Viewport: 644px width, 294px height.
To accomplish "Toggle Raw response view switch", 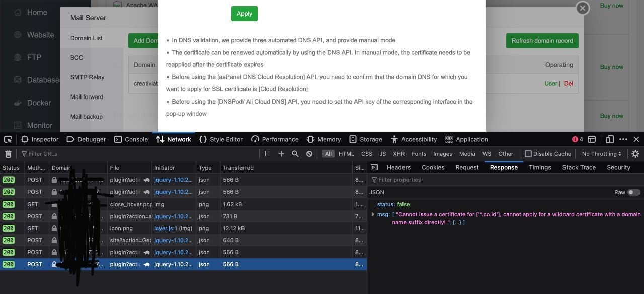I will (633, 192).
